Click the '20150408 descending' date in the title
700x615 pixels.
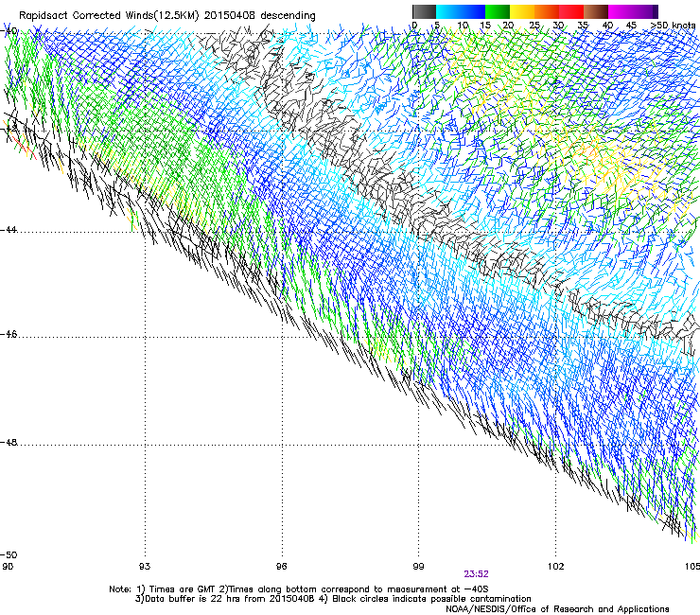(260, 16)
